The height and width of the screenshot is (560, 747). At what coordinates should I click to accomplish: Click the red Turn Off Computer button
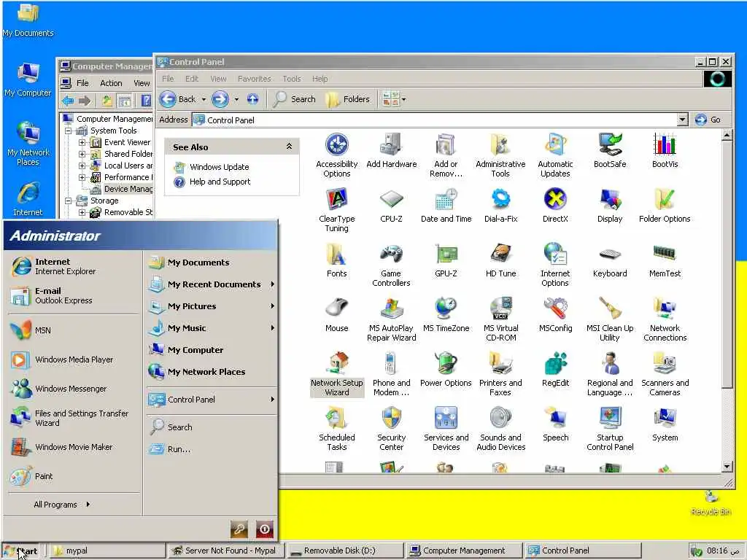point(265,529)
